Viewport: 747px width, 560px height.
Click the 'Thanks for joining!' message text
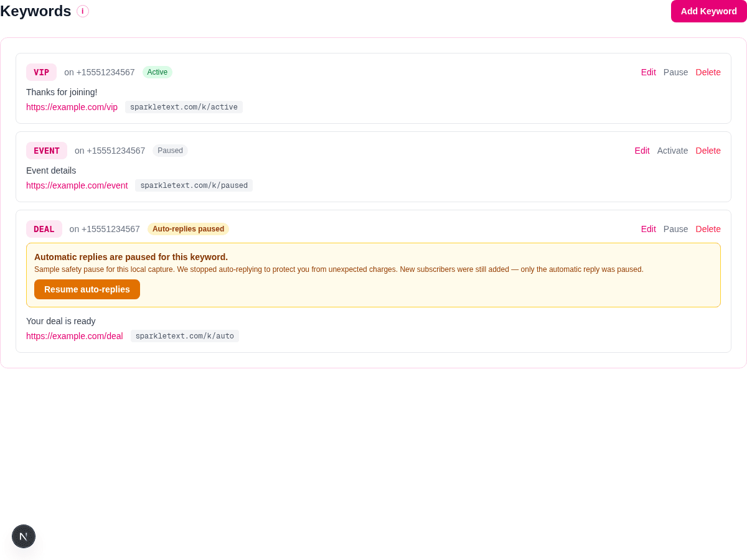[x=62, y=92]
